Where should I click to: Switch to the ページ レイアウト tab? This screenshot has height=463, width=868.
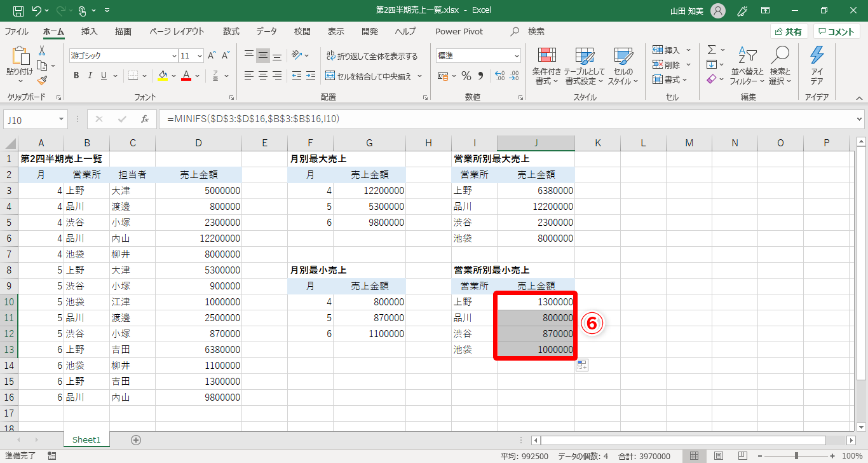click(x=177, y=31)
